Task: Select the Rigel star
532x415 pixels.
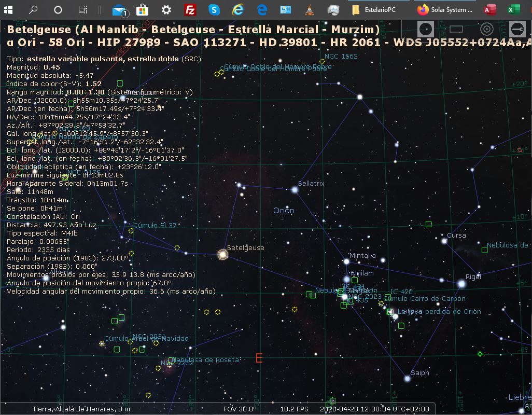Action: click(x=461, y=284)
